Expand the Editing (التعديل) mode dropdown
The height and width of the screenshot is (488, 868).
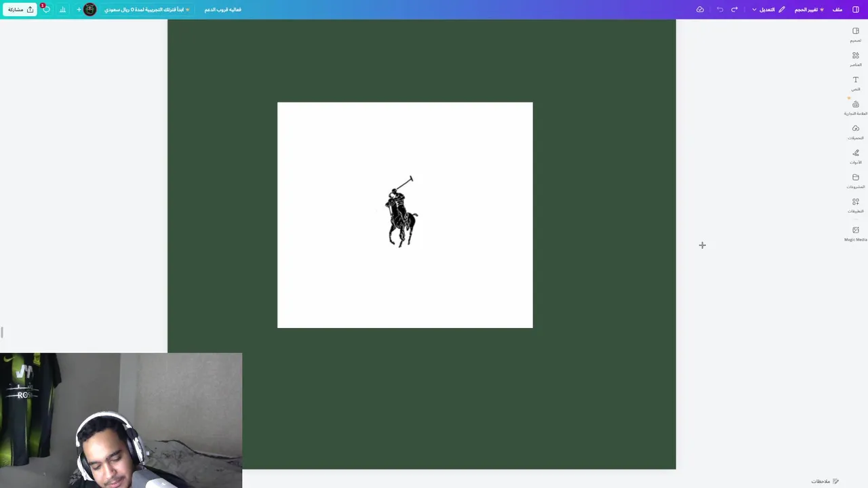coord(768,9)
